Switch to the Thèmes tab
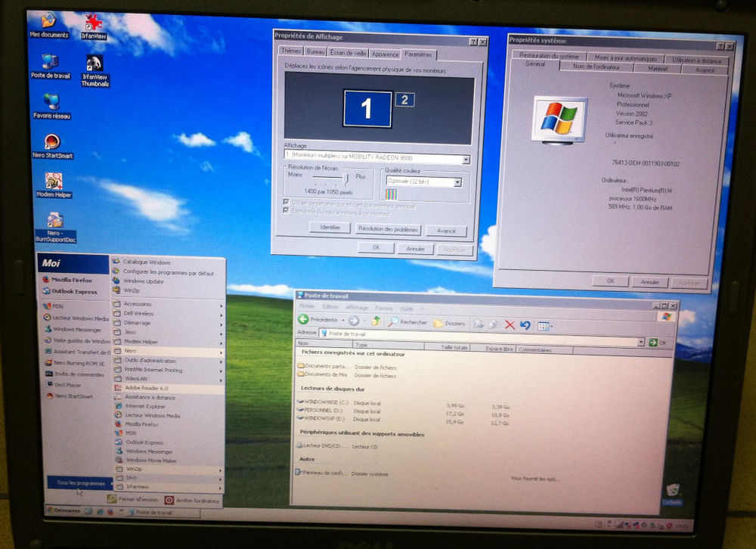Viewport: 756px width, 549px height. (x=291, y=51)
